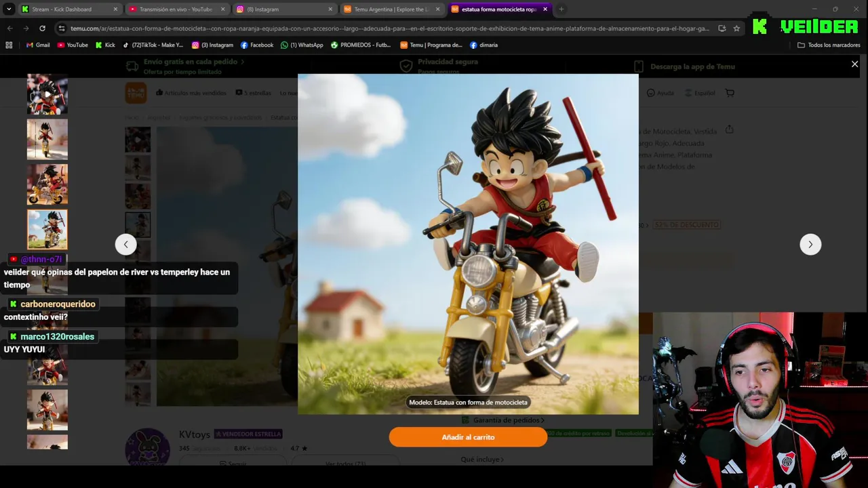This screenshot has width=868, height=488.
Task: Click the Añadir al carrito button
Action: (468, 437)
